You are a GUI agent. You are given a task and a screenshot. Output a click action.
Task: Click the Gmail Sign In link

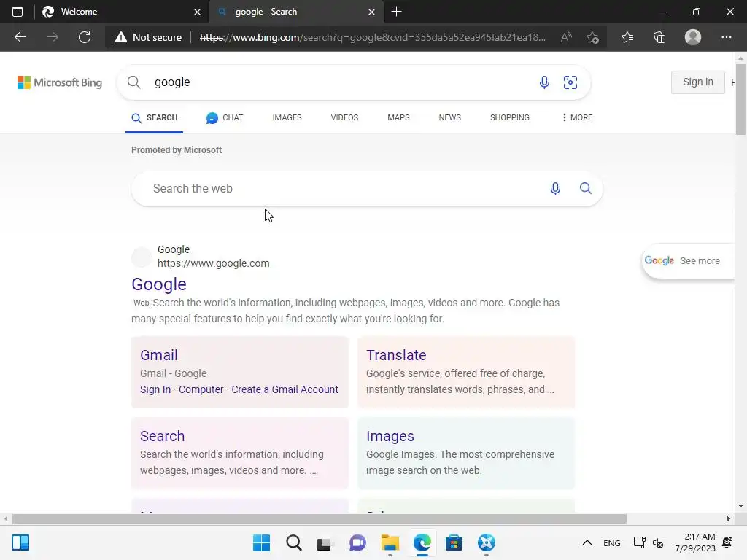point(155,389)
